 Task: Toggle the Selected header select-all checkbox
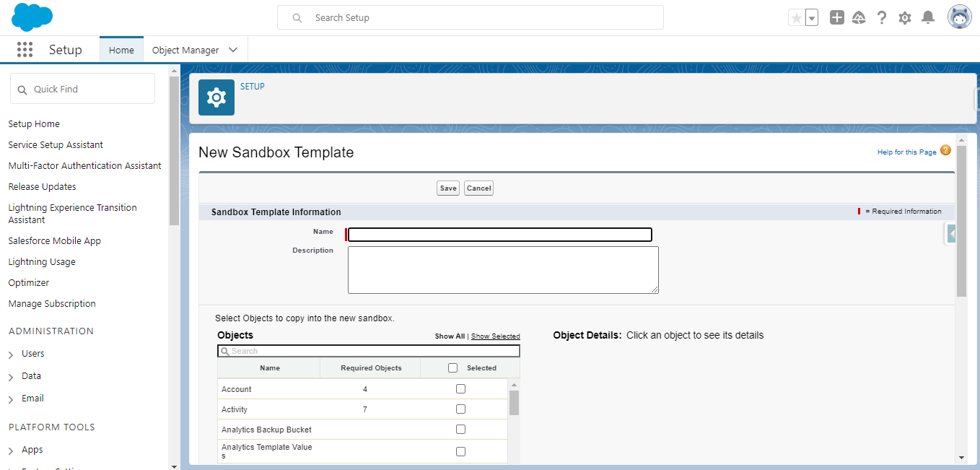pyautogui.click(x=452, y=367)
